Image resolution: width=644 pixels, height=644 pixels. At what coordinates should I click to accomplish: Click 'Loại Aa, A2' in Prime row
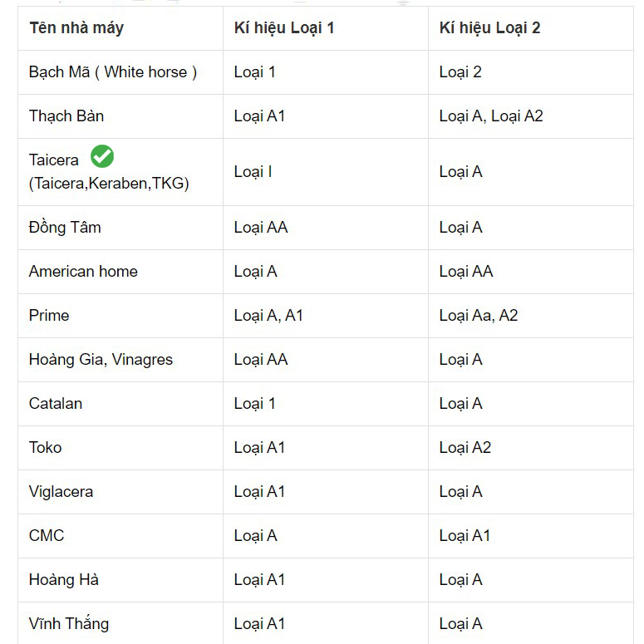point(479,316)
